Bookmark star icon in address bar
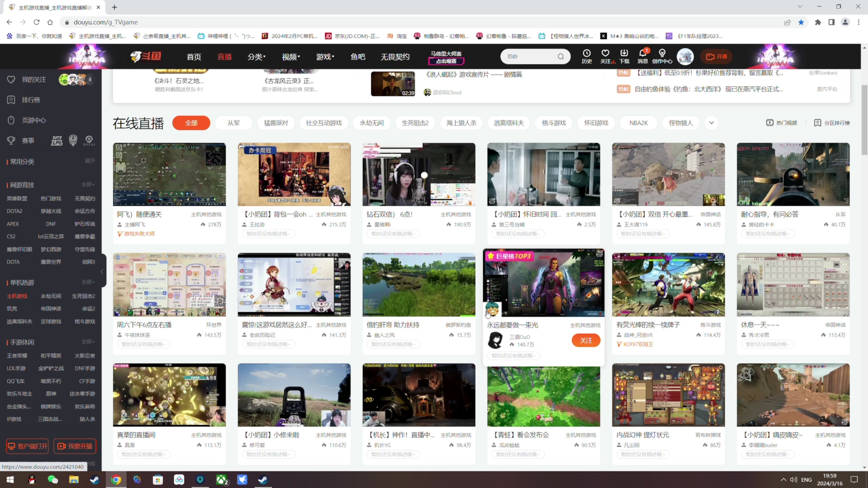Viewport: 868px width, 488px height. tap(801, 22)
